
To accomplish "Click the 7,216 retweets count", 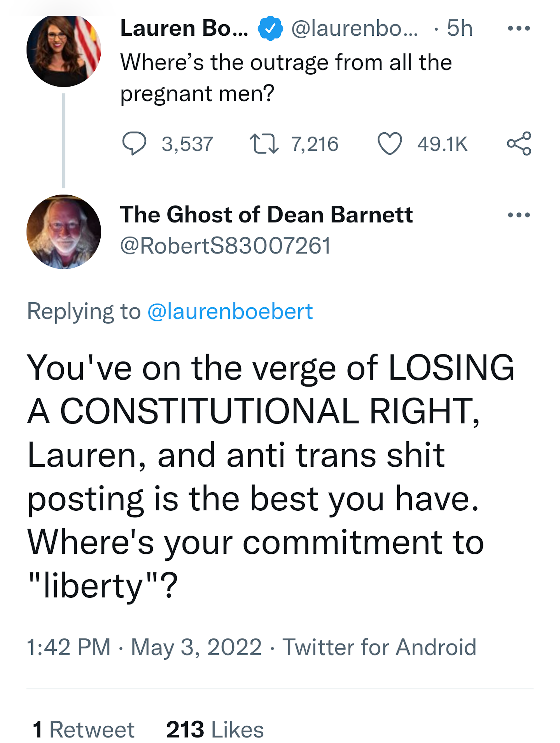I will click(314, 144).
